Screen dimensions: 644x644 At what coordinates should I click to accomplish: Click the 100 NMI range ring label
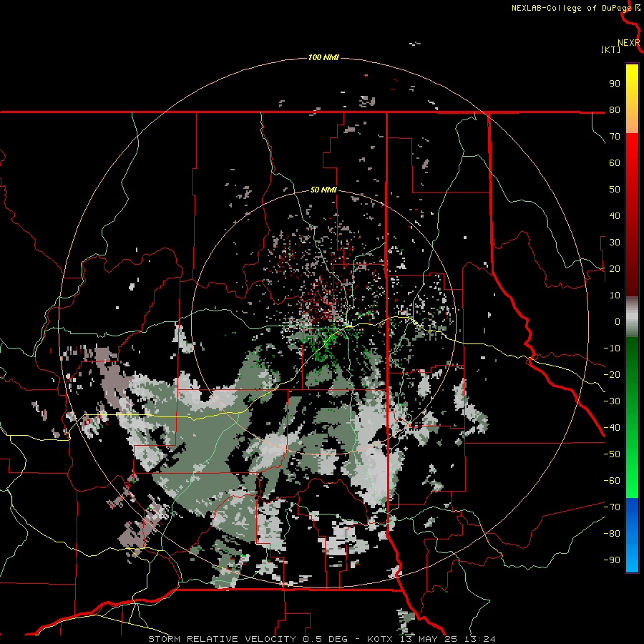coord(323,57)
